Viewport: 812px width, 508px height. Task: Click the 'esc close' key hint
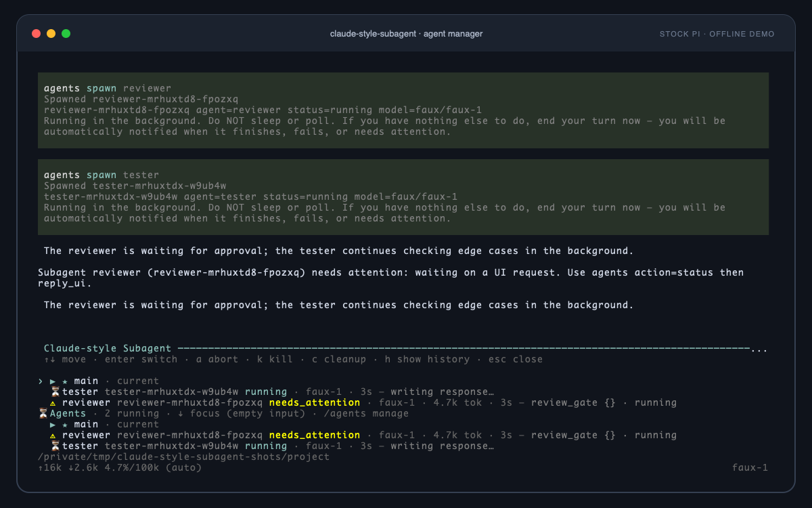[x=516, y=360]
